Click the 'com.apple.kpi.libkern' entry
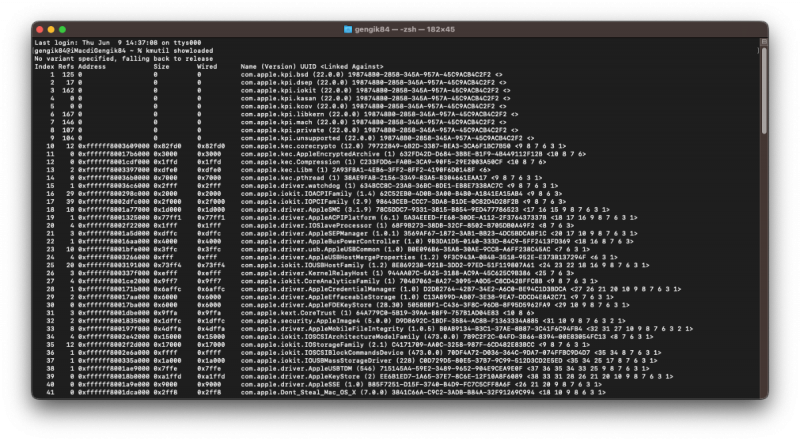Screen dimensions: 800x441 click(x=283, y=114)
